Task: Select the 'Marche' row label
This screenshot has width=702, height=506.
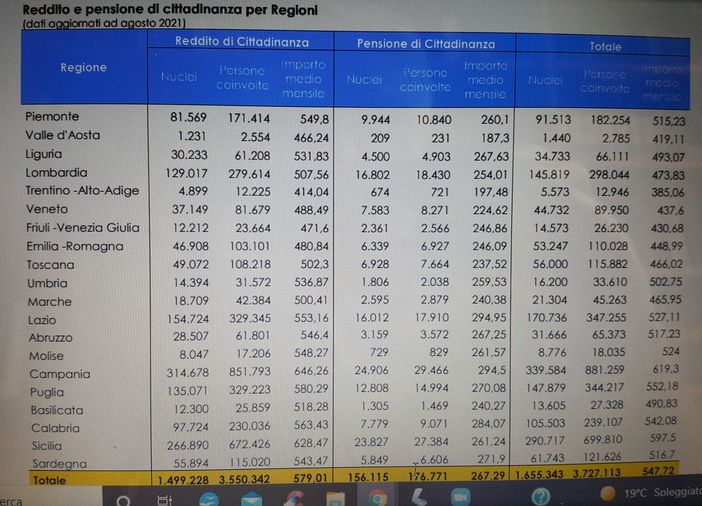Action: (x=50, y=301)
